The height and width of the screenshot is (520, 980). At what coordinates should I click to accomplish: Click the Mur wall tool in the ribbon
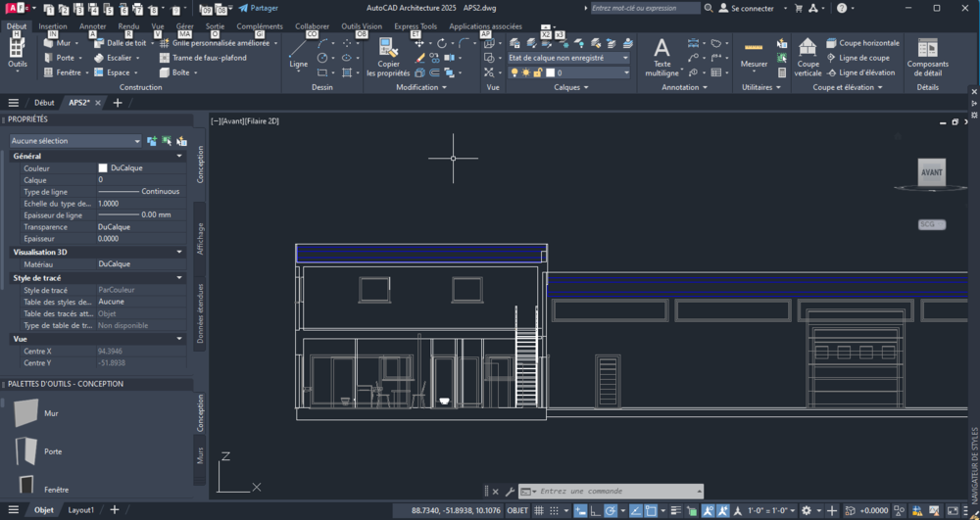[62, 43]
